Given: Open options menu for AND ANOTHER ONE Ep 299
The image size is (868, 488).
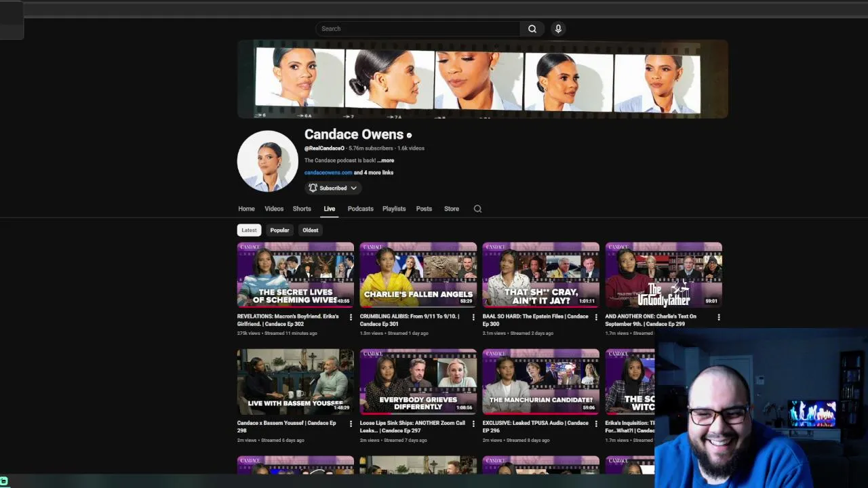Looking at the screenshot, I should [x=719, y=317].
